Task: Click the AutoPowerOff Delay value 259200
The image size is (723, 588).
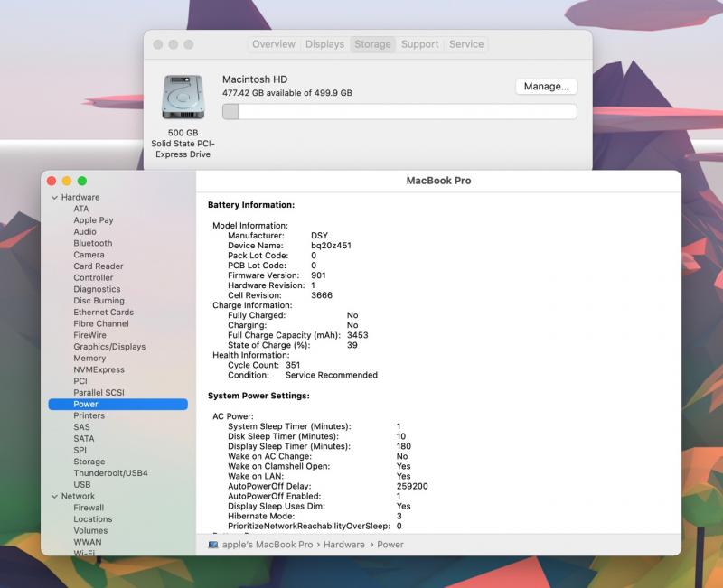Action: click(x=412, y=486)
